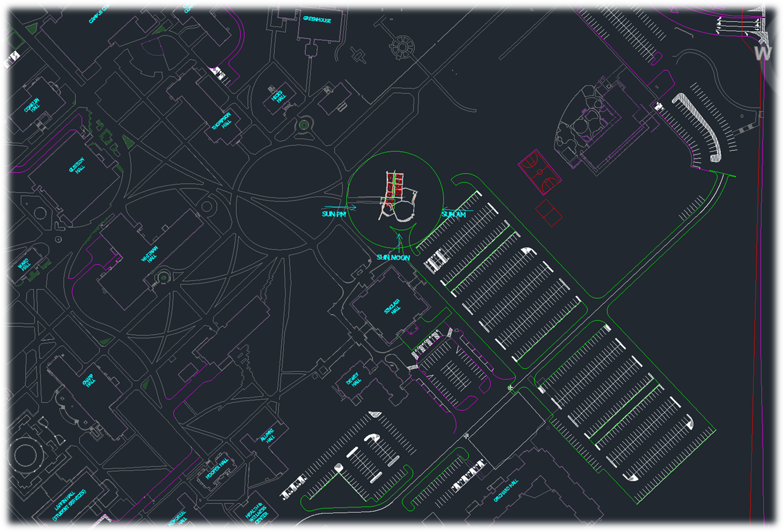Click the SINCLAIR HALL label
Image resolution: width=784 pixels, height=532 pixels.
(x=393, y=308)
